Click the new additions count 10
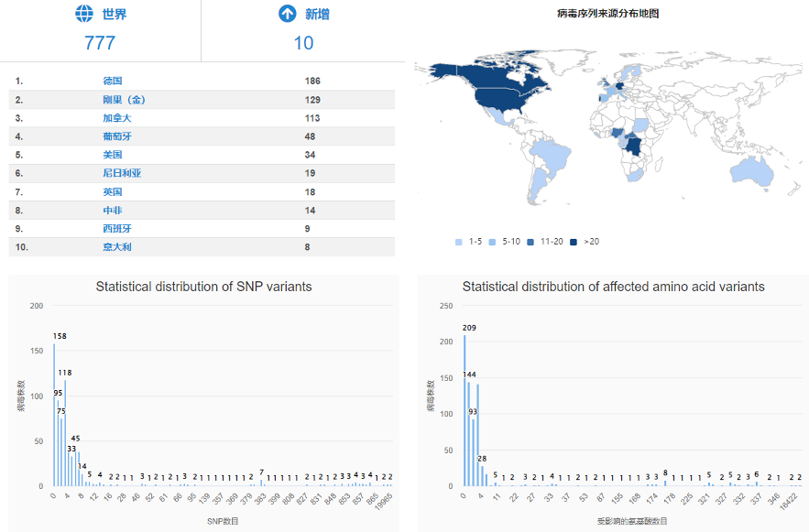 click(x=303, y=43)
